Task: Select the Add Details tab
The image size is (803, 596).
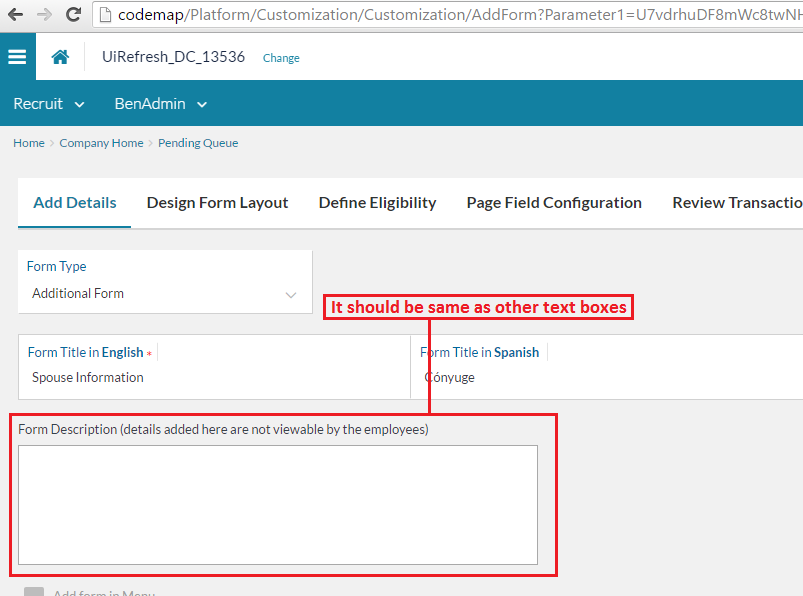Action: 75,203
